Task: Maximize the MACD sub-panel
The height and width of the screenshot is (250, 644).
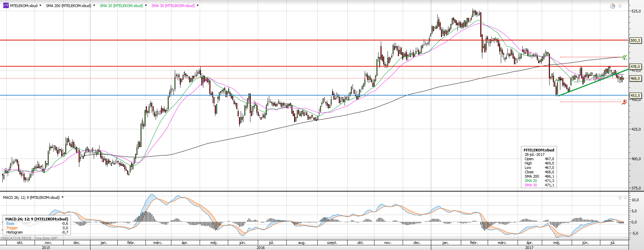Action: (620, 198)
